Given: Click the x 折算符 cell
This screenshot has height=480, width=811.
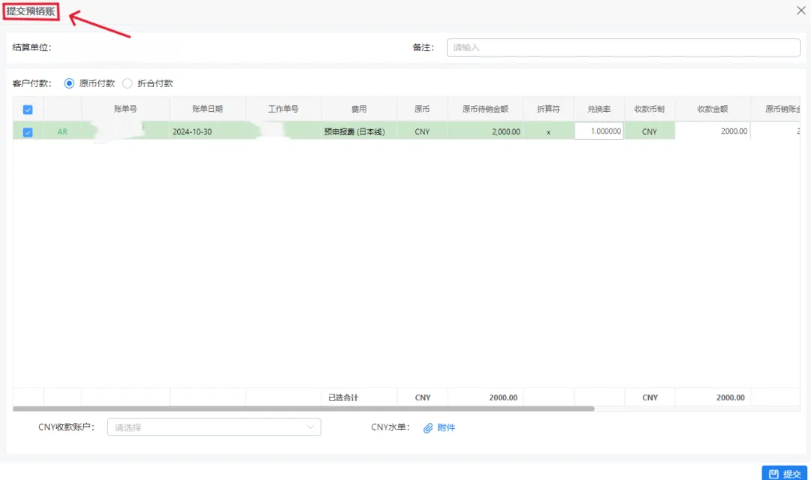Looking at the screenshot, I should (x=548, y=132).
